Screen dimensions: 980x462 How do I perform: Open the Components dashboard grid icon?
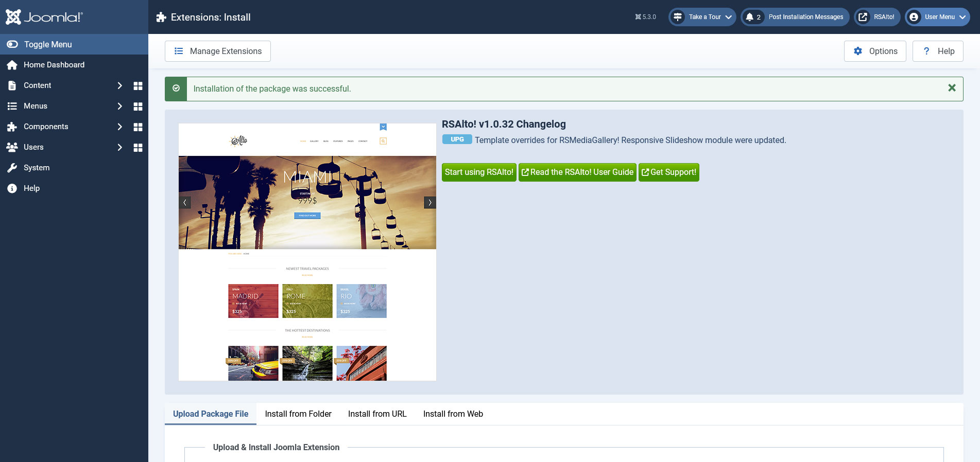[x=138, y=127]
